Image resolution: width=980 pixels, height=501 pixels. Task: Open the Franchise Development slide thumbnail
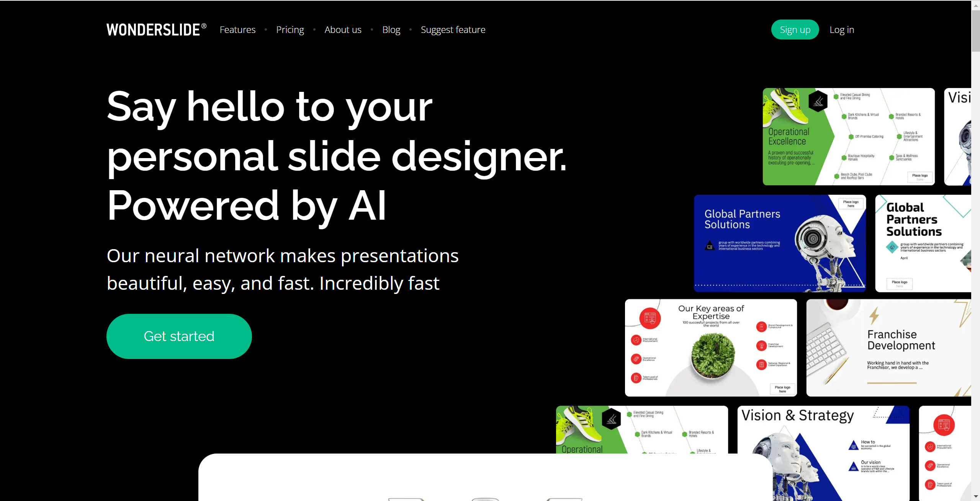pos(888,348)
